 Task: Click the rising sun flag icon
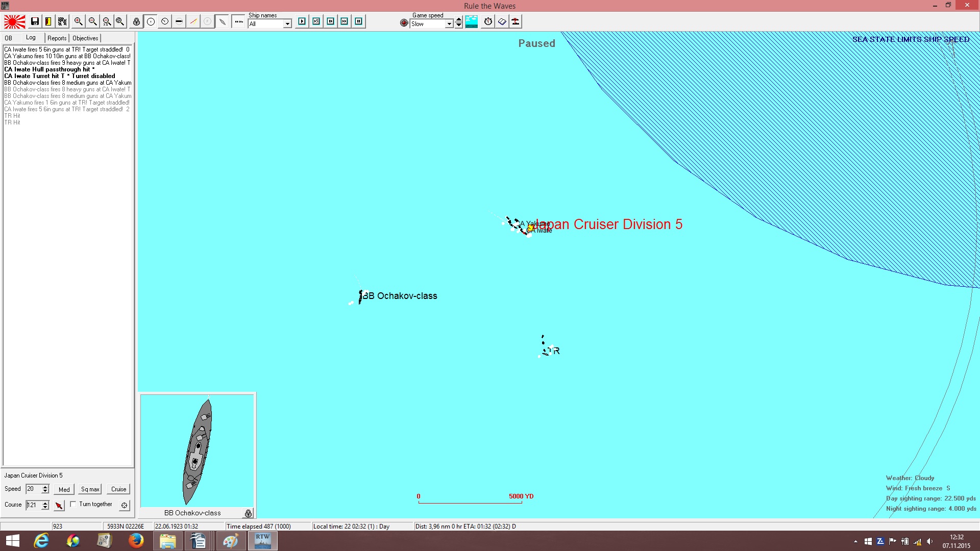(x=15, y=21)
